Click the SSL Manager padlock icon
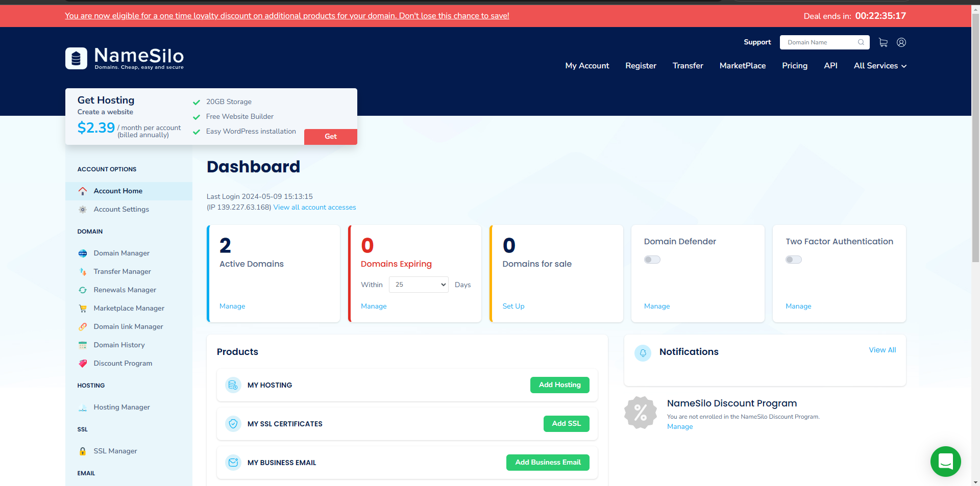 83,451
